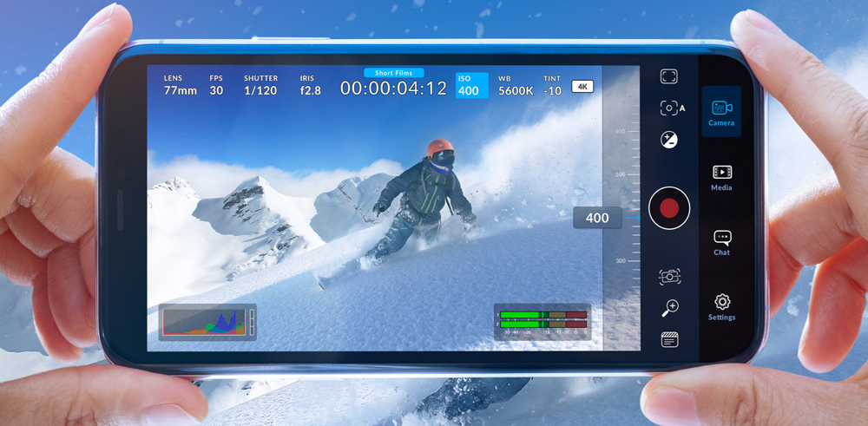
Task: Open the Media tab
Action: click(x=721, y=178)
